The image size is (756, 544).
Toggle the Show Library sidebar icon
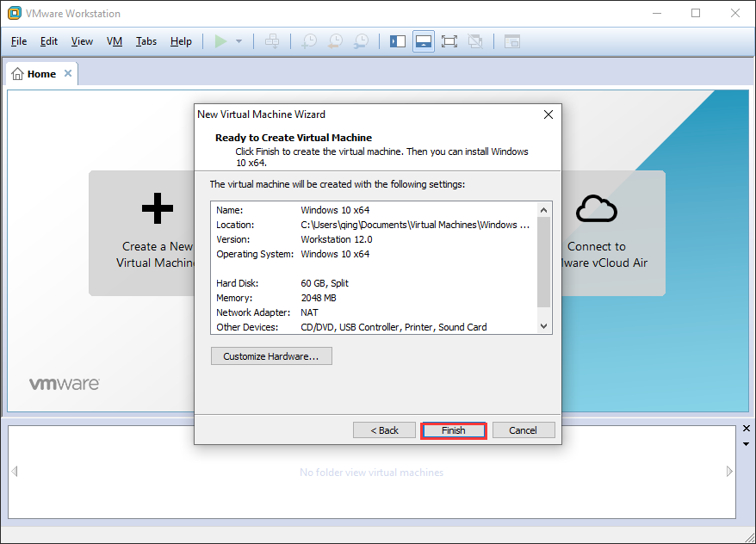398,41
